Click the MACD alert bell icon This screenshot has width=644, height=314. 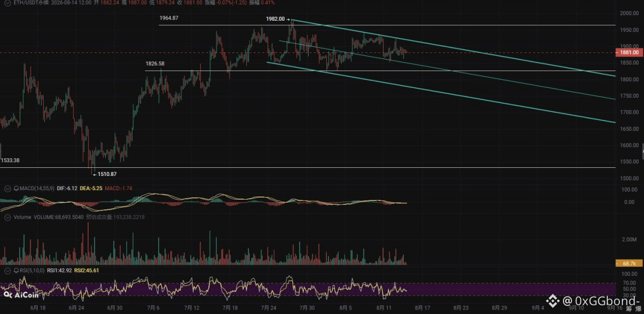[x=16, y=189]
